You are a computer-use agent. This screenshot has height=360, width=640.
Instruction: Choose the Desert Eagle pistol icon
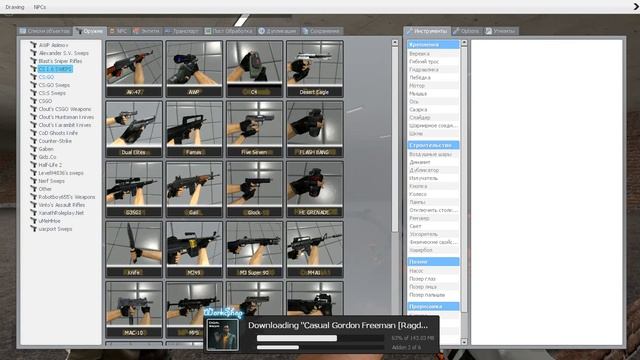315,69
